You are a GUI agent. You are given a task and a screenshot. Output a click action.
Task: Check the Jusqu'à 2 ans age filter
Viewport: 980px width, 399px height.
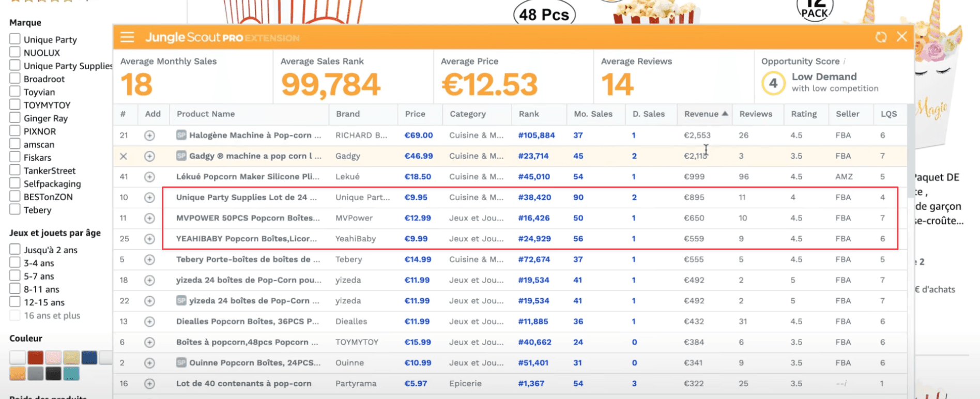15,249
